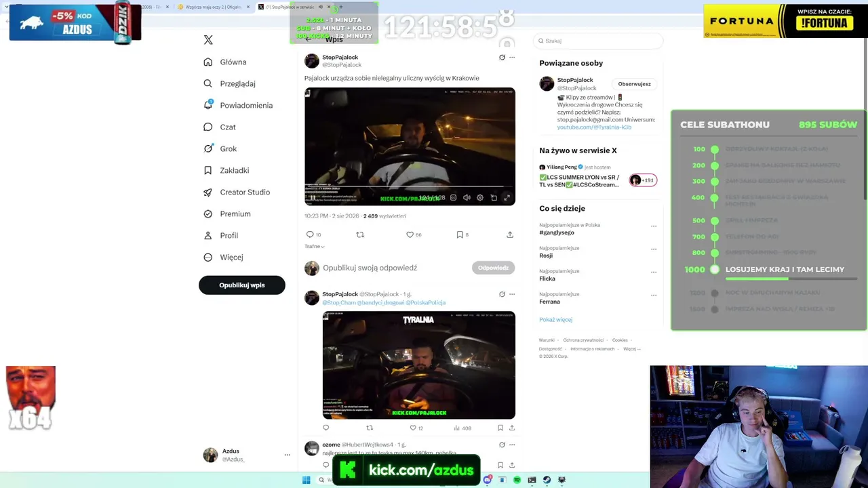Open options for the Rosji trend
Screen dimensions: 868x488
tap(654, 249)
